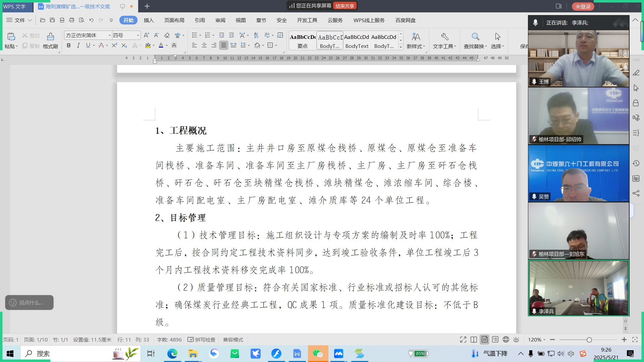Click the center align icon
644x362 pixels.
(204, 45)
